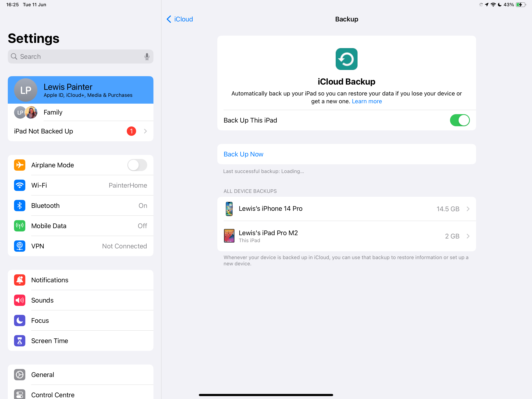This screenshot has width=532, height=399.
Task: Open Sounds settings
Action: coord(81,300)
